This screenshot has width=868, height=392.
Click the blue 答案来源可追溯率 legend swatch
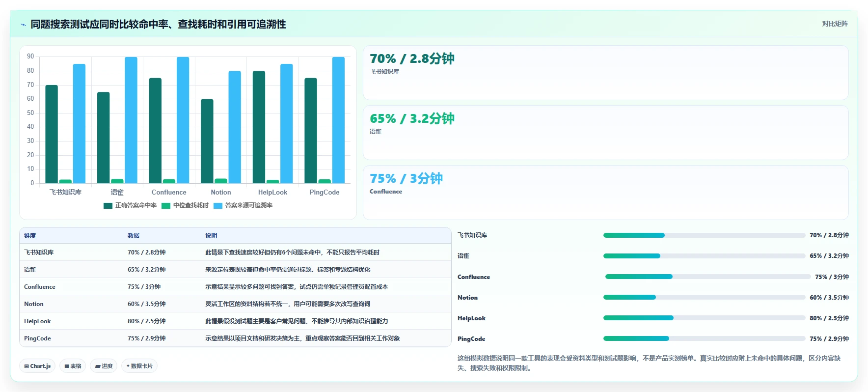218,205
